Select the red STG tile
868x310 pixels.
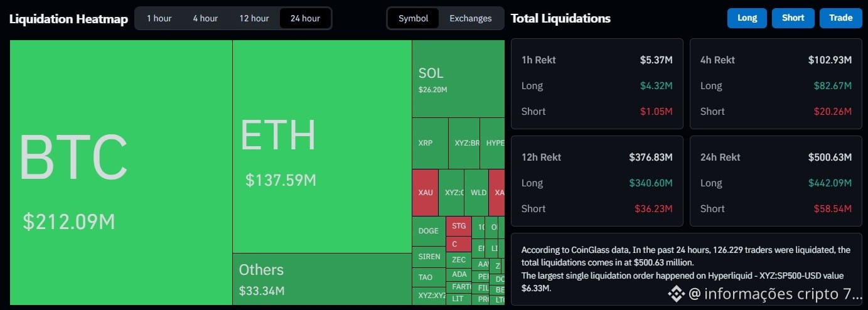point(458,226)
